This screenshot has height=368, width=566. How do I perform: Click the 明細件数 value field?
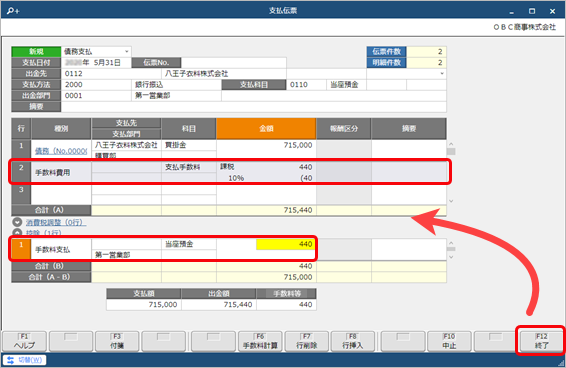point(427,62)
